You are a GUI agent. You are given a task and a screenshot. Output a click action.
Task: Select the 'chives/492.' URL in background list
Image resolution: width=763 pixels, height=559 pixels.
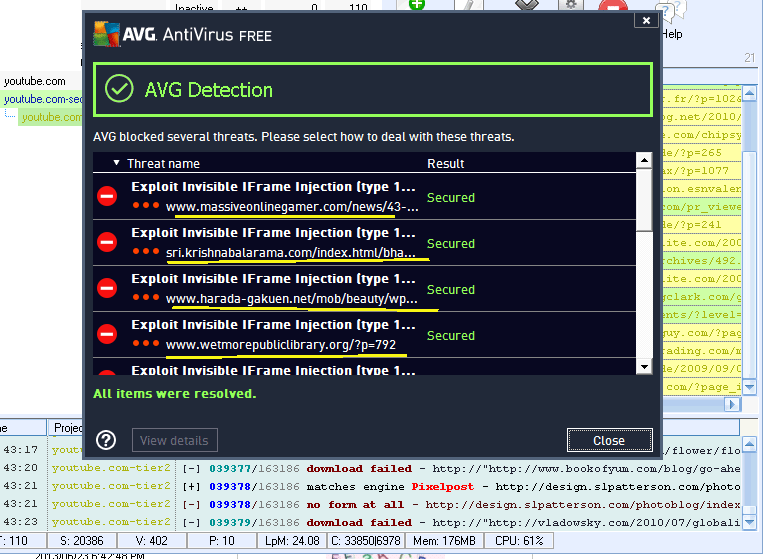click(x=702, y=261)
